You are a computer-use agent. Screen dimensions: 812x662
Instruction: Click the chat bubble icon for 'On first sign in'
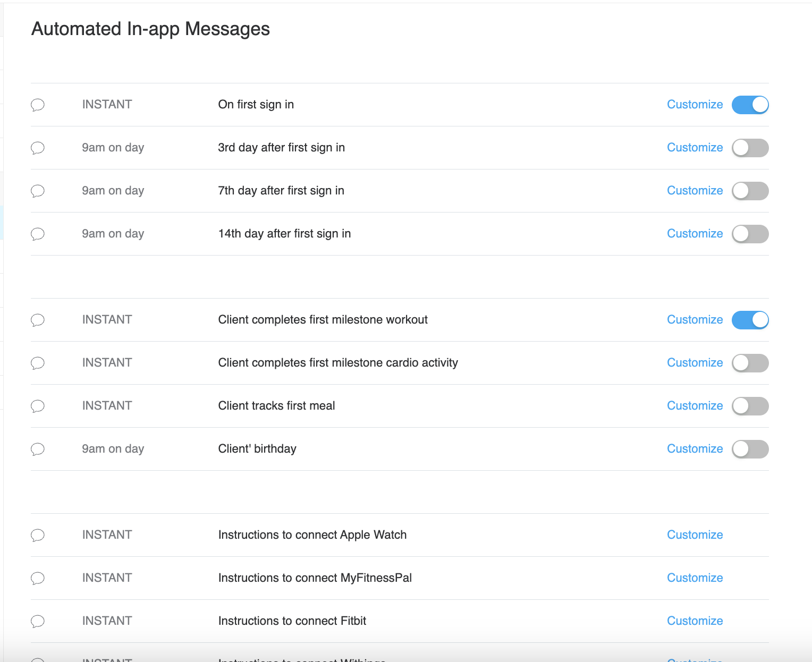click(x=38, y=105)
